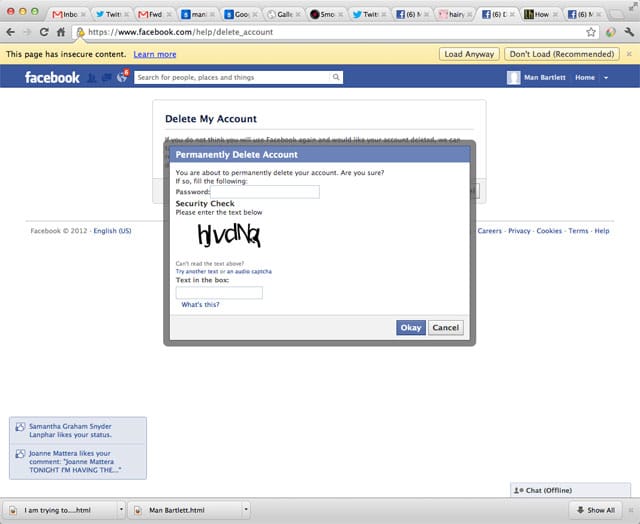Click the macOS yellow minimize button
The height and width of the screenshot is (524, 640).
coord(23,11)
